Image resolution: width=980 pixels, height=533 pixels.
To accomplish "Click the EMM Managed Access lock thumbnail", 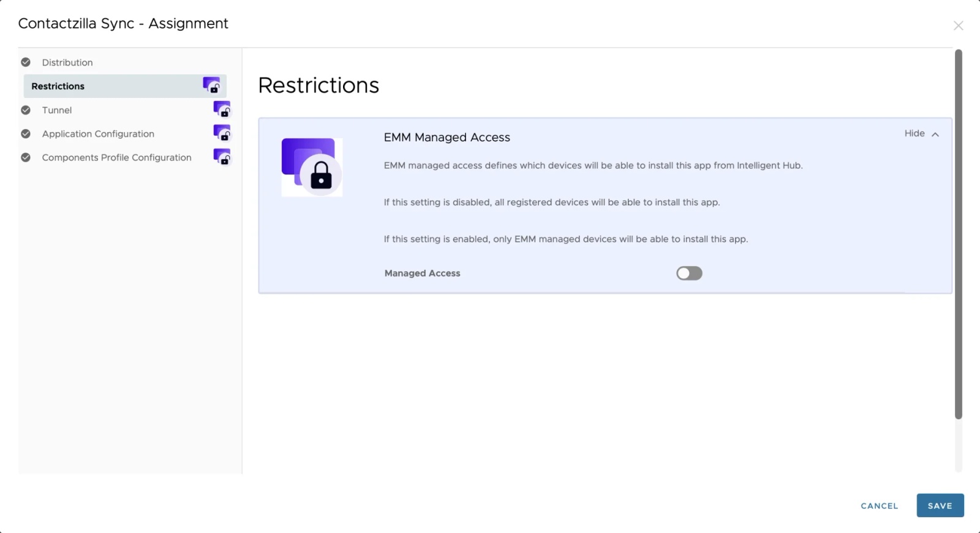I will pos(312,166).
